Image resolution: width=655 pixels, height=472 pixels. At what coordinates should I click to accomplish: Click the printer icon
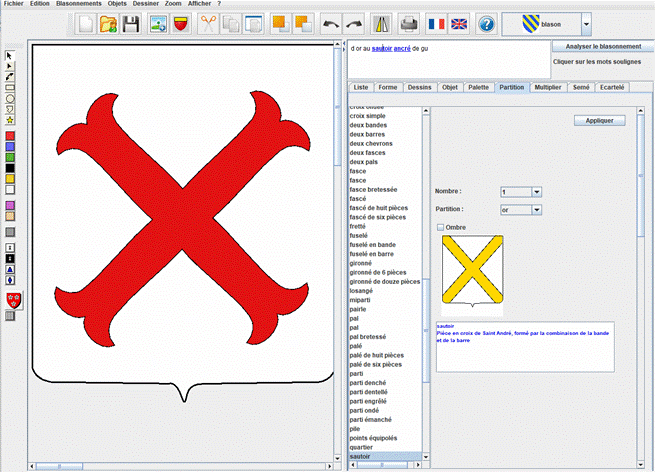pos(409,23)
